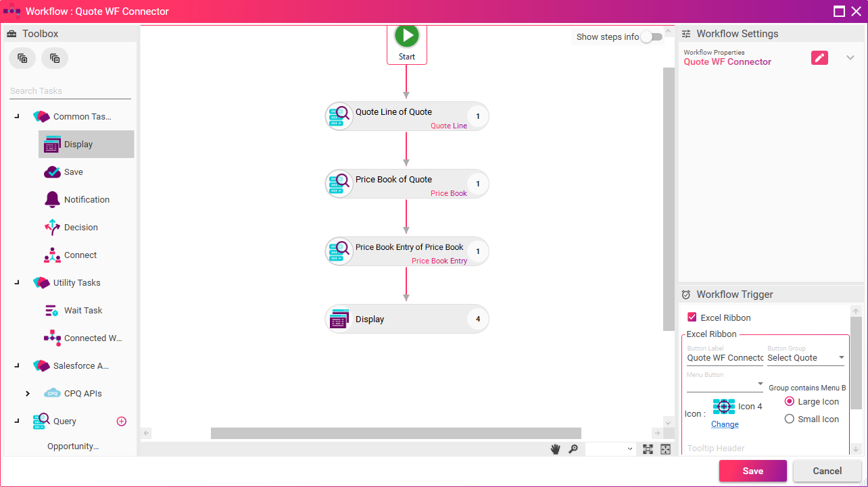
Task: Click the Search Tasks input field
Action: [x=70, y=91]
